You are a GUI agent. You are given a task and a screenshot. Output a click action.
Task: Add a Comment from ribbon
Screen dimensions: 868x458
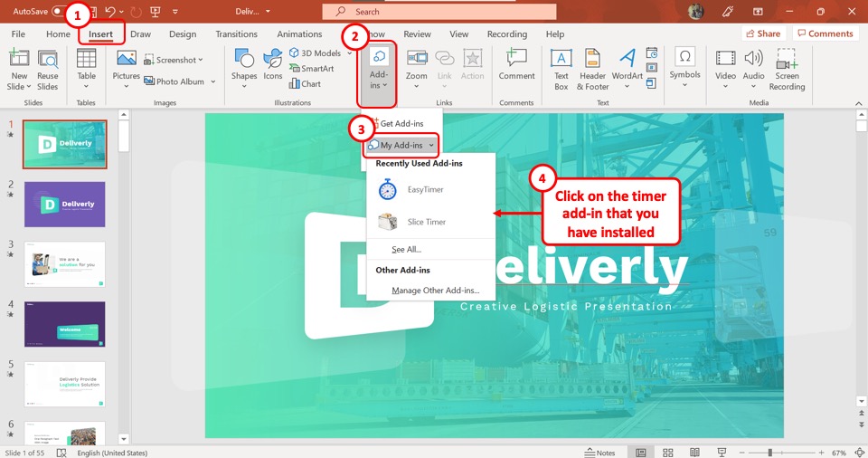[516, 64]
